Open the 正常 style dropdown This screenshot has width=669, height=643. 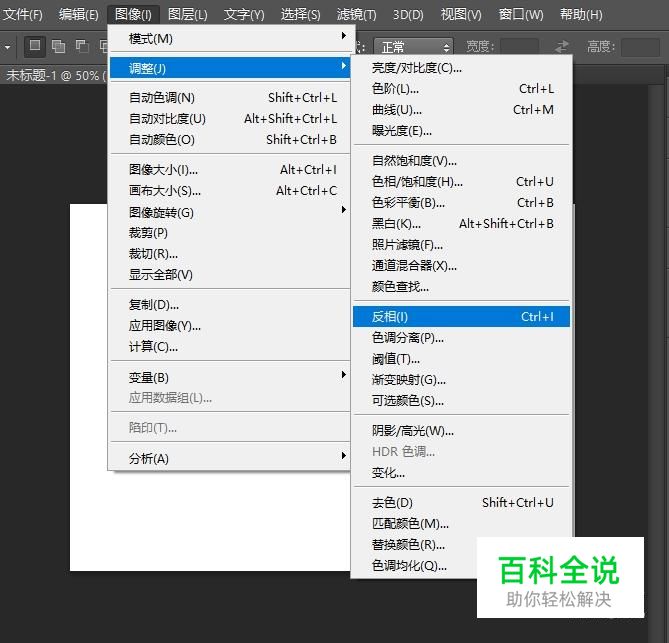coord(413,47)
